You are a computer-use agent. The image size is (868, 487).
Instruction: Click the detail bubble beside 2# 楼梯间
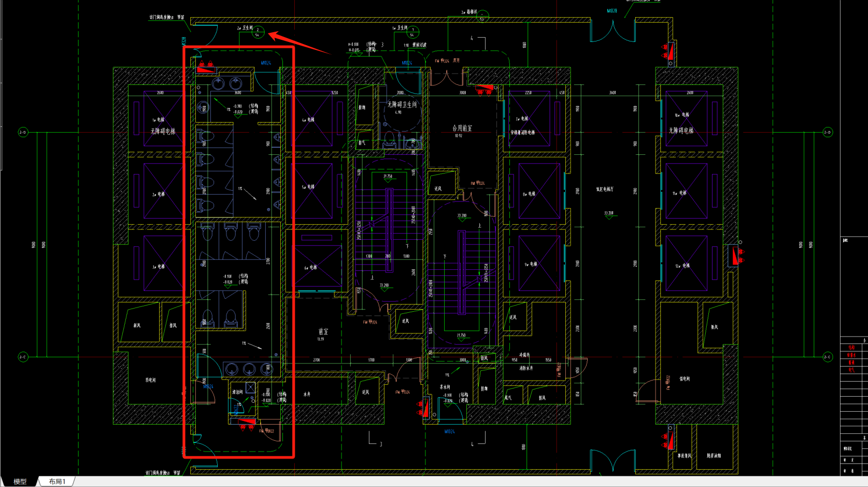tap(482, 16)
